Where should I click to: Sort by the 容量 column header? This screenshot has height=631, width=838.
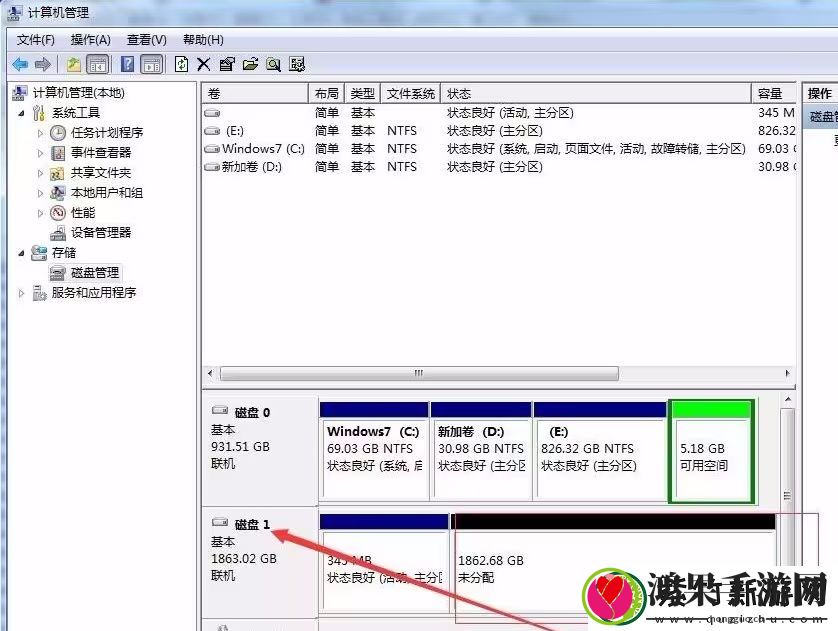pos(773,94)
